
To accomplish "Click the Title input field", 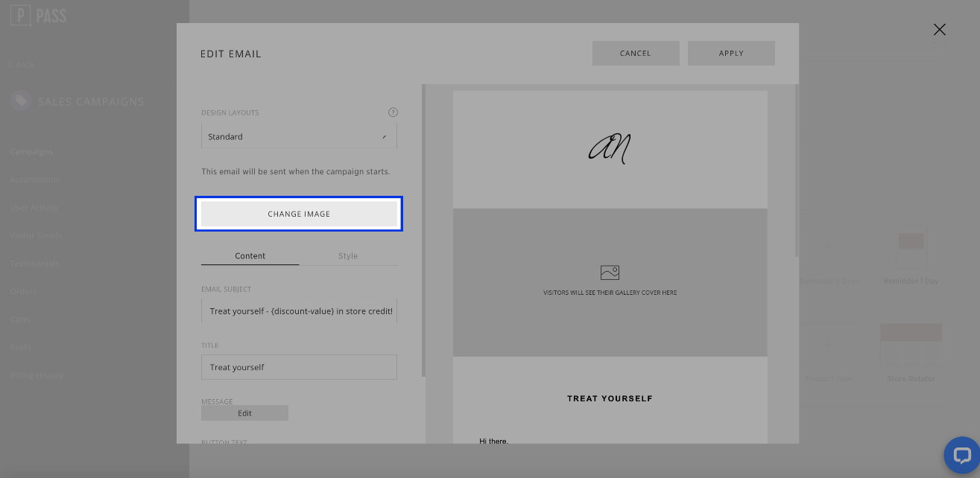I will pos(299,367).
